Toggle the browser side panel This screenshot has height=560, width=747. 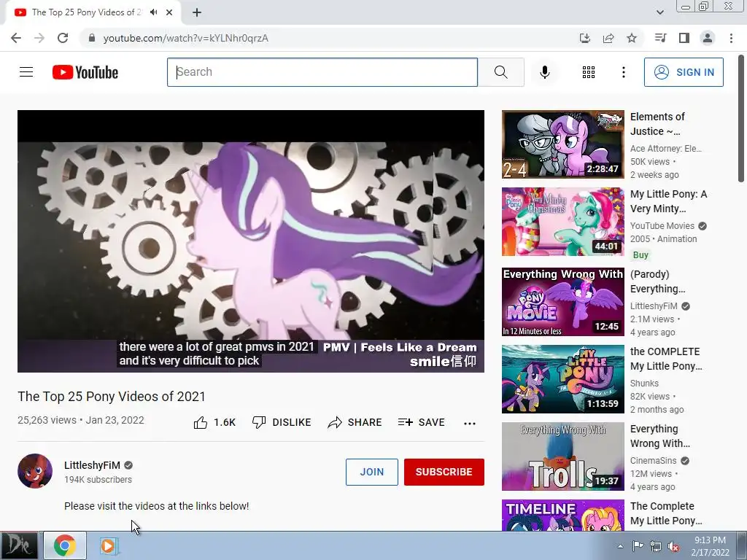[684, 38]
